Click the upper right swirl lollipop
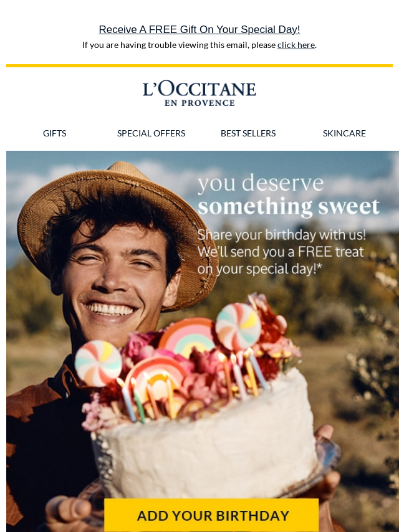Image resolution: width=399 pixels, height=532 pixels. [x=238, y=326]
